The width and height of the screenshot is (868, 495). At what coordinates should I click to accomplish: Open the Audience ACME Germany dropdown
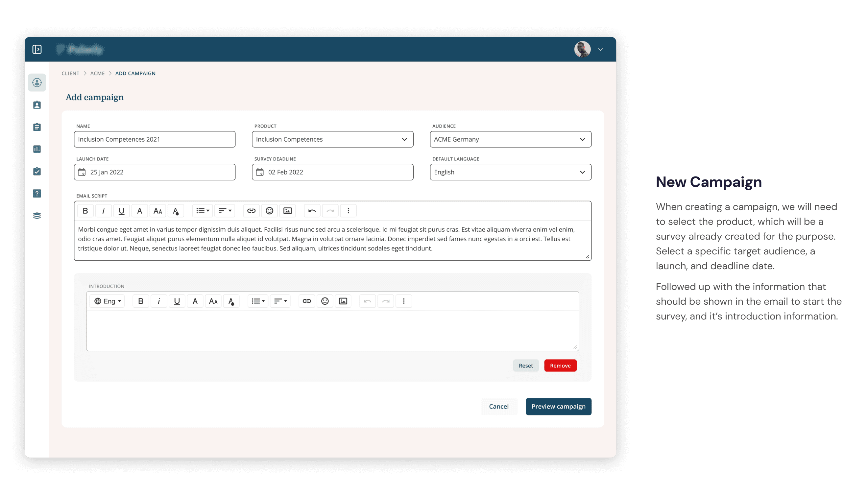pos(510,139)
